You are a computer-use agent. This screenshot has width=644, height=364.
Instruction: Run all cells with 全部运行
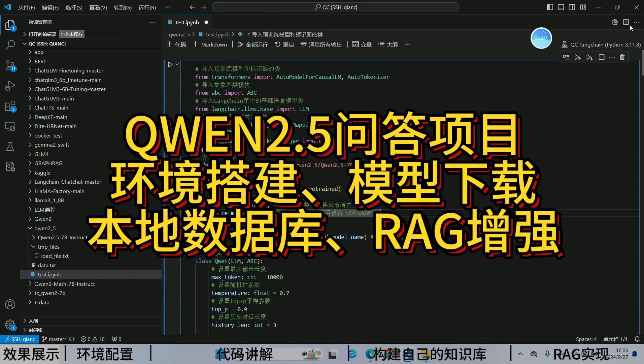point(252,44)
